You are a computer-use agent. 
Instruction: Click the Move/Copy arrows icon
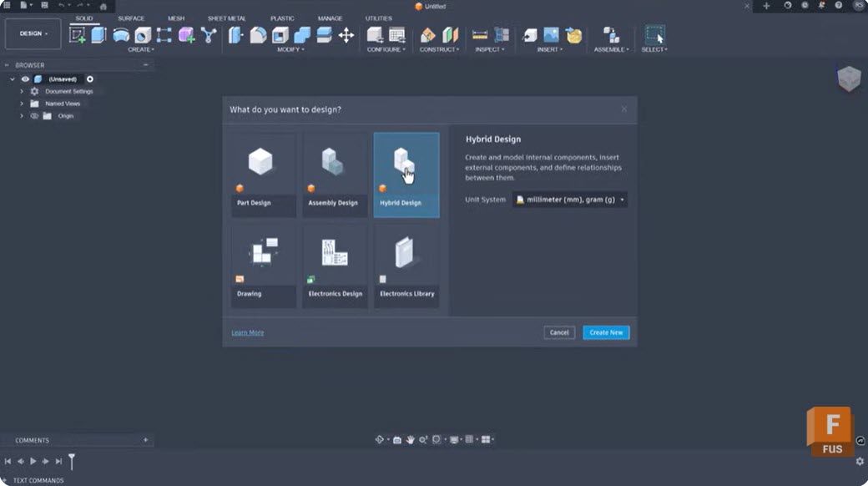pyautogui.click(x=346, y=35)
